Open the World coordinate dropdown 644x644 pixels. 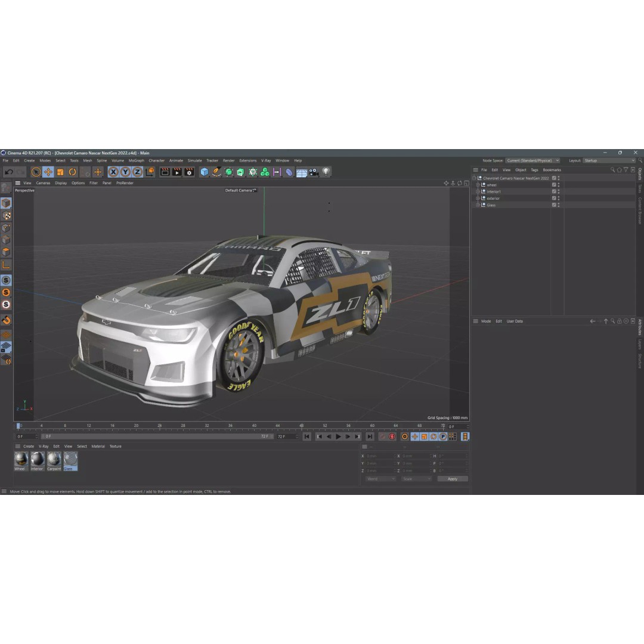(x=380, y=479)
